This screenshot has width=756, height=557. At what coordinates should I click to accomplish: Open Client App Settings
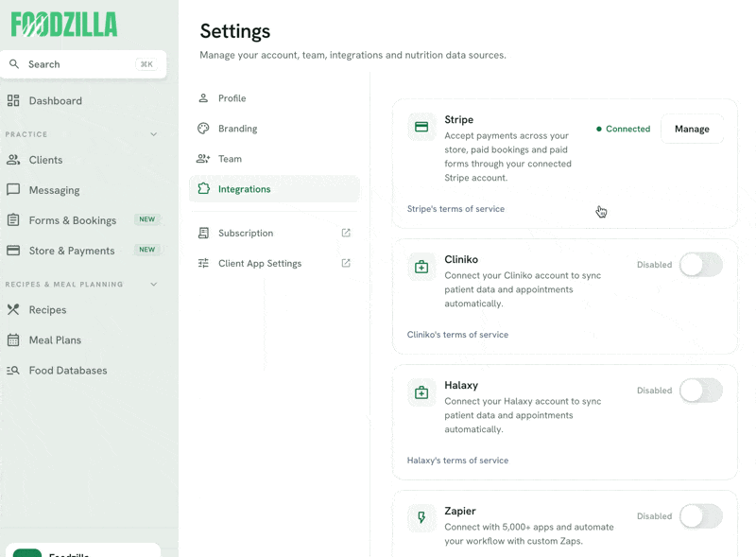[x=274, y=263]
